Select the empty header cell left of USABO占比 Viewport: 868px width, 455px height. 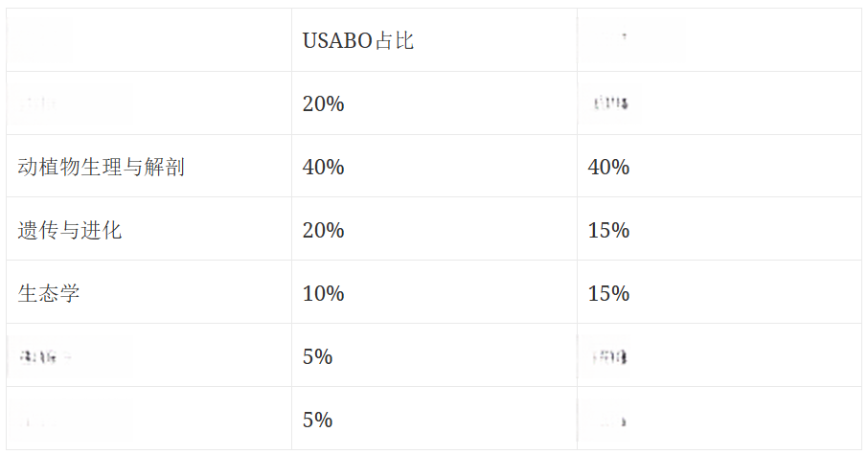pyautogui.click(x=148, y=40)
